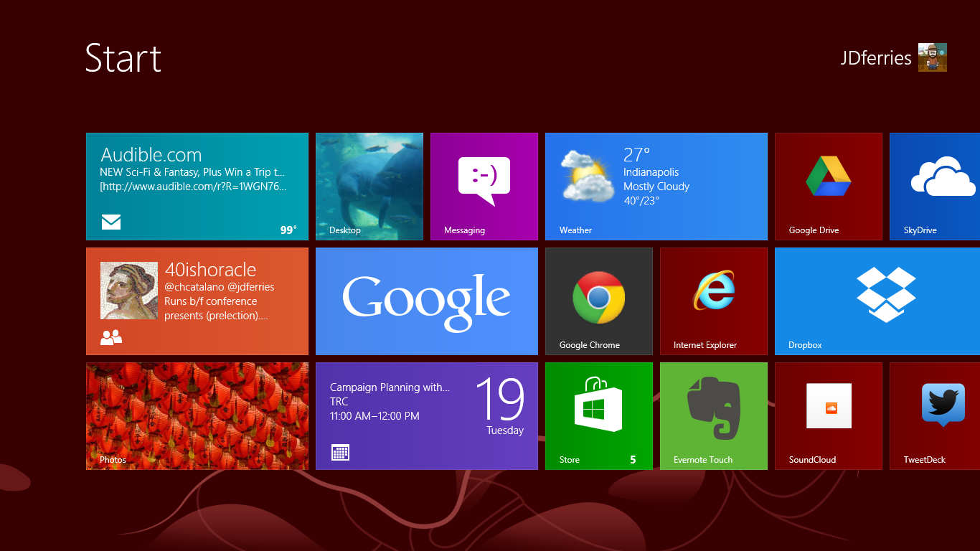The height and width of the screenshot is (551, 980).
Task: Click the 27° temperature reading
Action: pyautogui.click(x=636, y=155)
